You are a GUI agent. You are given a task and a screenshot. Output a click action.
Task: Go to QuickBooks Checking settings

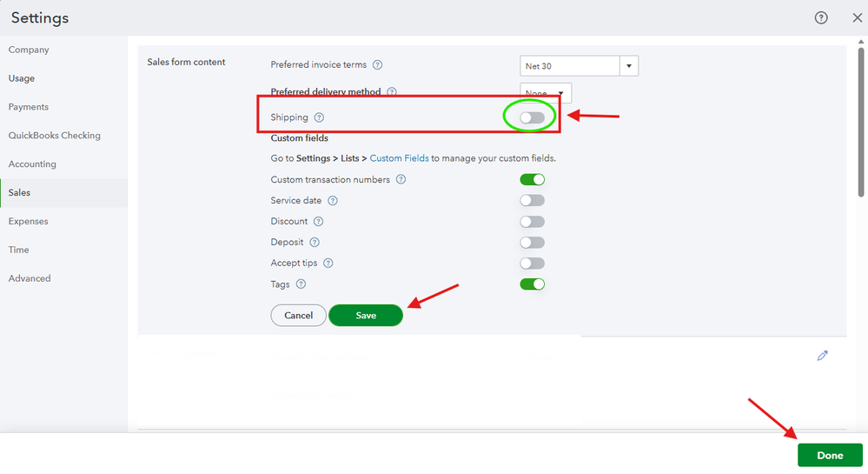pyautogui.click(x=55, y=136)
